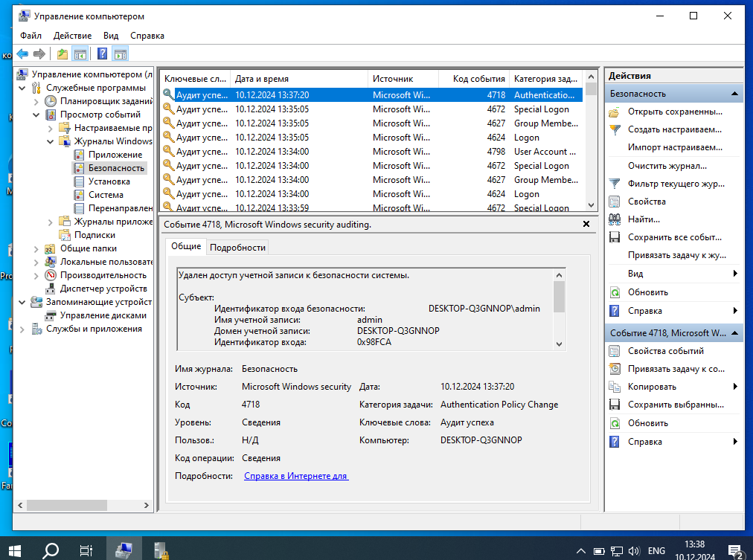The image size is (753, 560).
Task: Click the Up one level folder icon
Action: pos(63,54)
